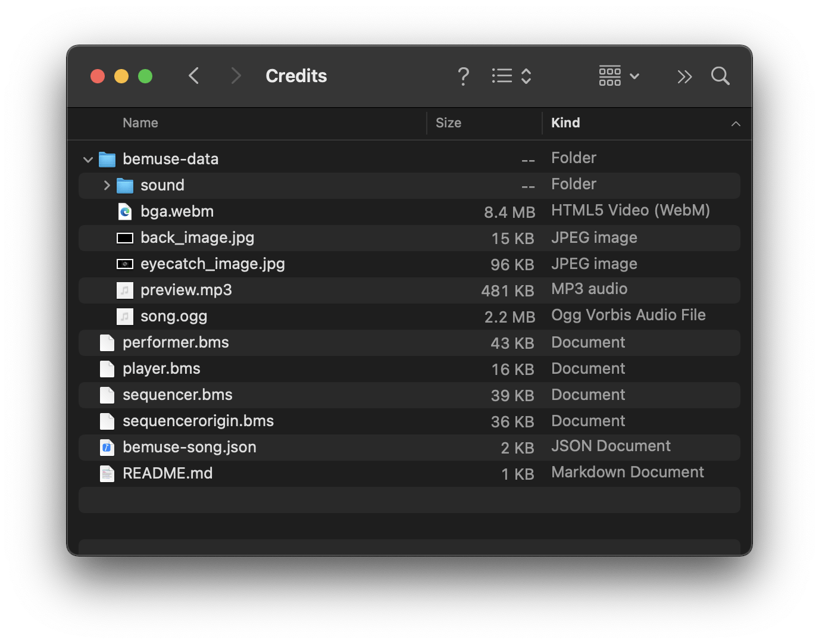Click the bemuse-song.json document icon
Screen dimensions: 819x644
pos(107,447)
